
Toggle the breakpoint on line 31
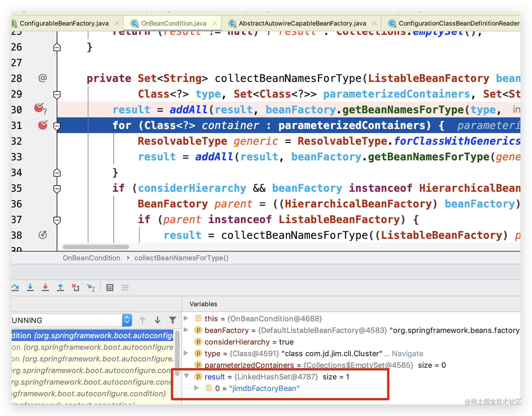coord(43,125)
